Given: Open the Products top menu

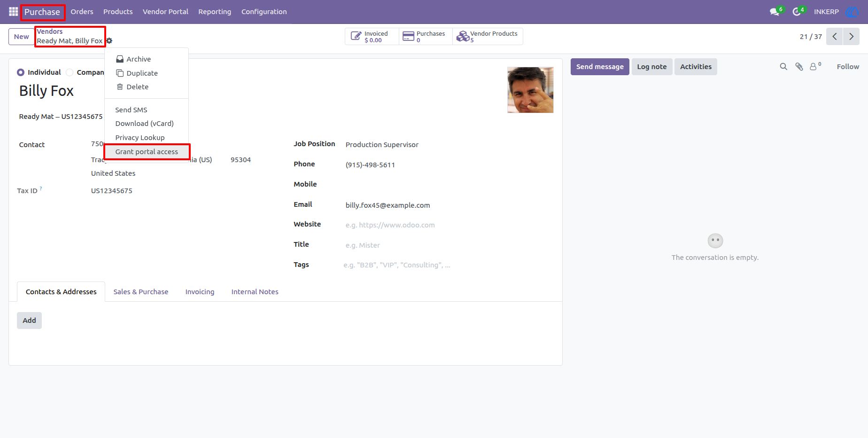Looking at the screenshot, I should coord(118,12).
